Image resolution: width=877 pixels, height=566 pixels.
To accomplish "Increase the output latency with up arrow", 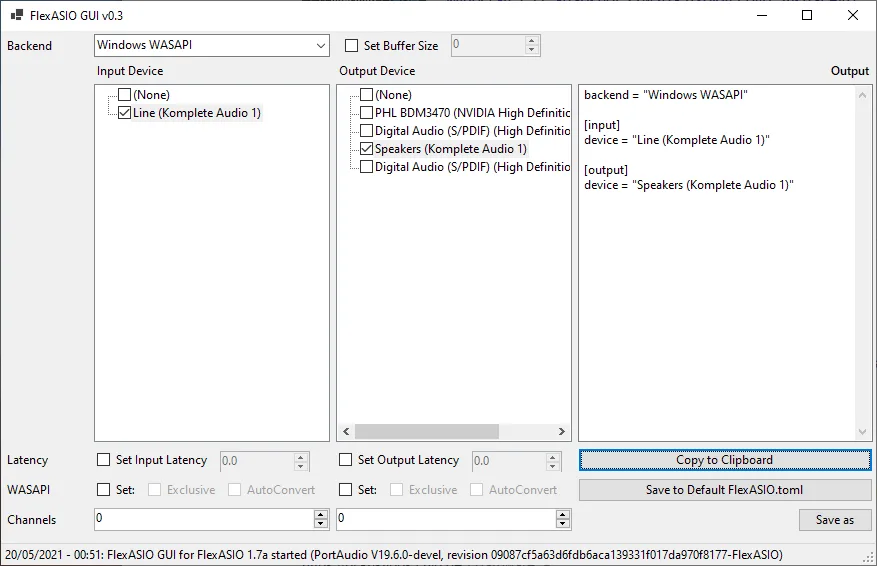I will point(553,457).
